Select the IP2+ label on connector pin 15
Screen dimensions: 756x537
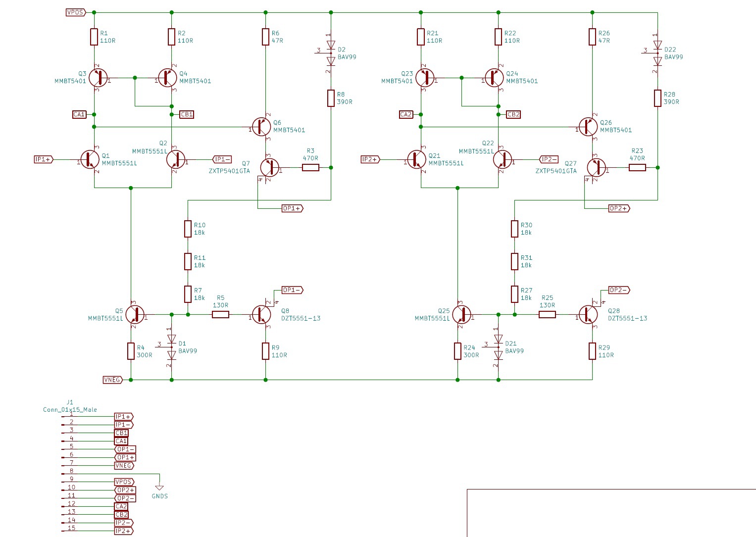pos(124,531)
